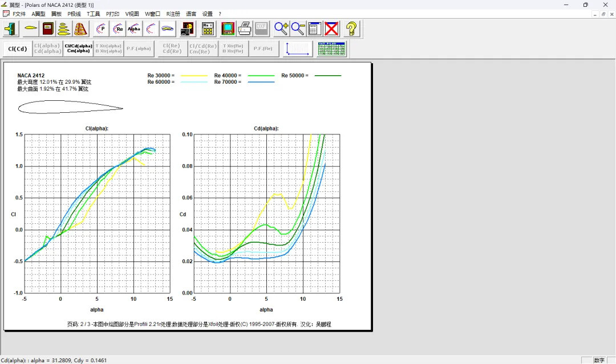Click the greyed DXF export icon

(x=261, y=28)
